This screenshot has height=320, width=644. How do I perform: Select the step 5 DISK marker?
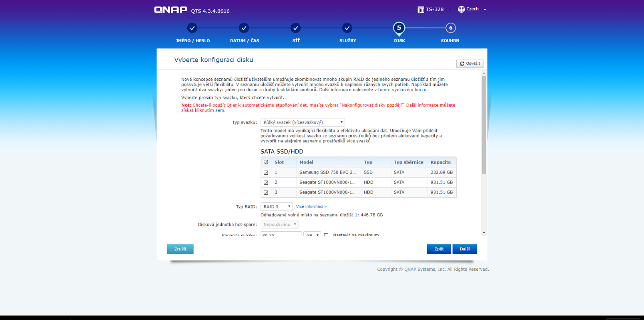point(399,28)
